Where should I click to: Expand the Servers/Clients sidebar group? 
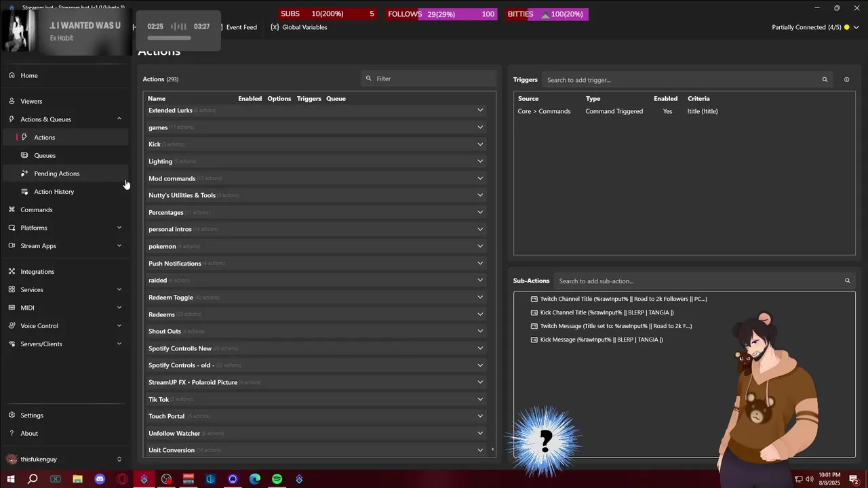[x=119, y=344]
